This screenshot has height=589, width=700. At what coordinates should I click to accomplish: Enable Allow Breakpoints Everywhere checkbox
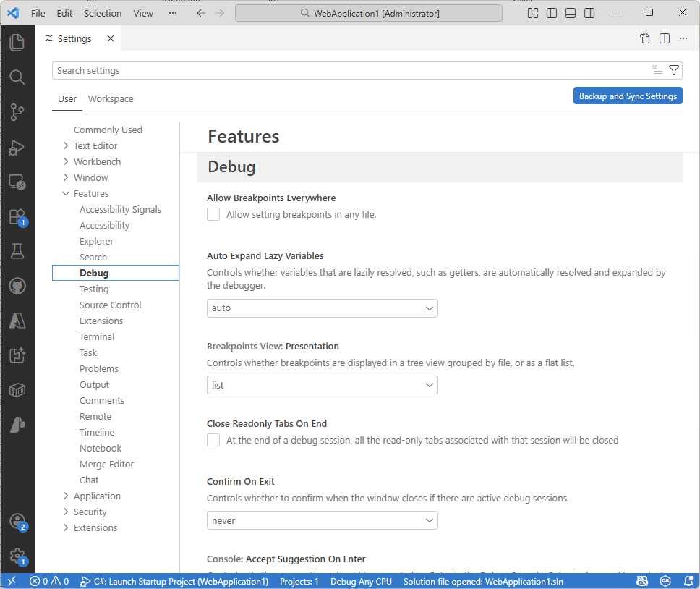point(213,214)
